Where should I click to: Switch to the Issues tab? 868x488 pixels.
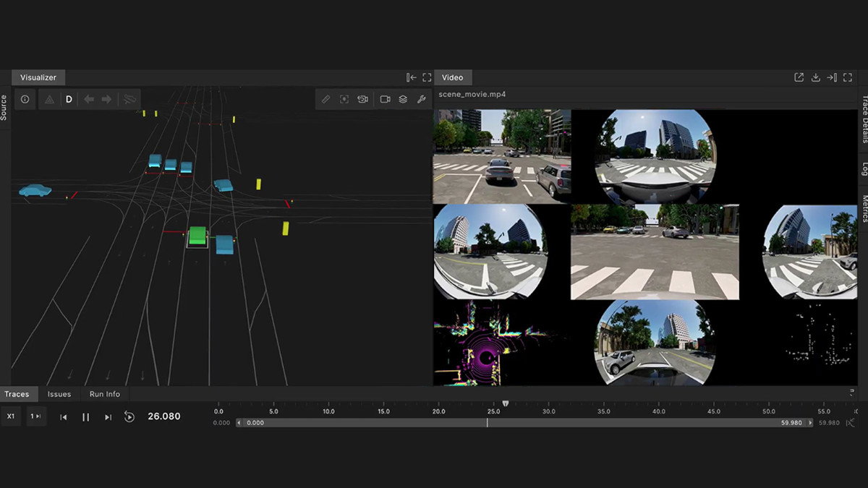click(x=59, y=394)
